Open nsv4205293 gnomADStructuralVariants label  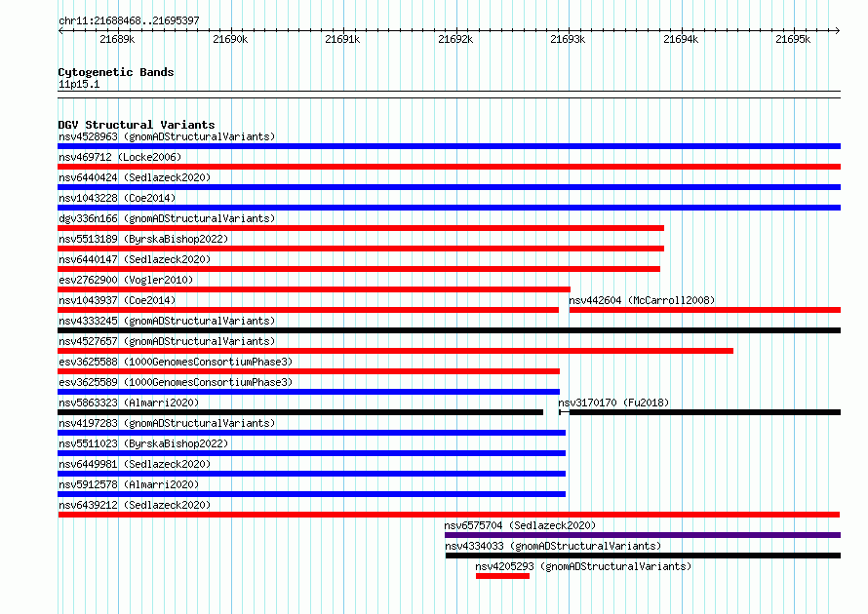tap(583, 566)
